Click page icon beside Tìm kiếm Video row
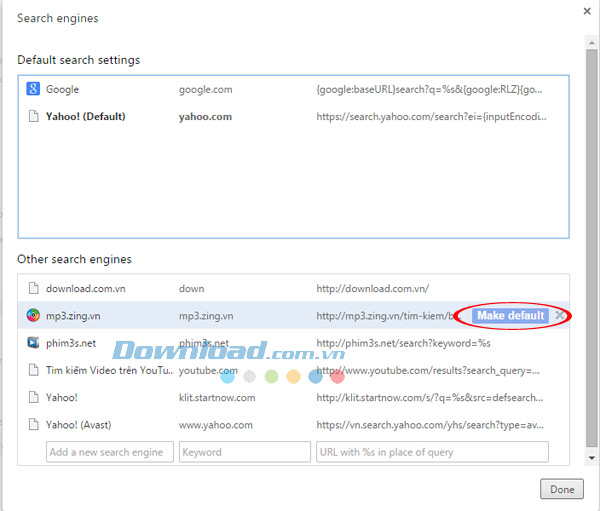 coord(34,370)
